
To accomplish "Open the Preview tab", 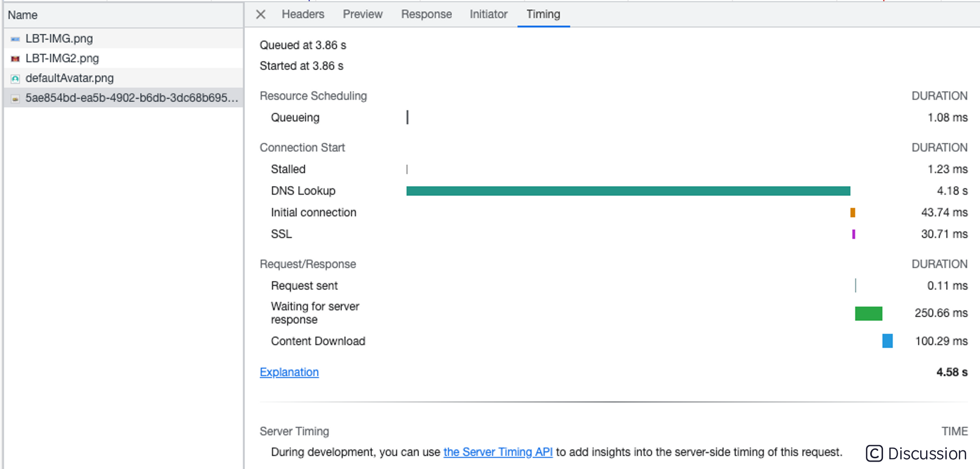I will pyautogui.click(x=363, y=14).
